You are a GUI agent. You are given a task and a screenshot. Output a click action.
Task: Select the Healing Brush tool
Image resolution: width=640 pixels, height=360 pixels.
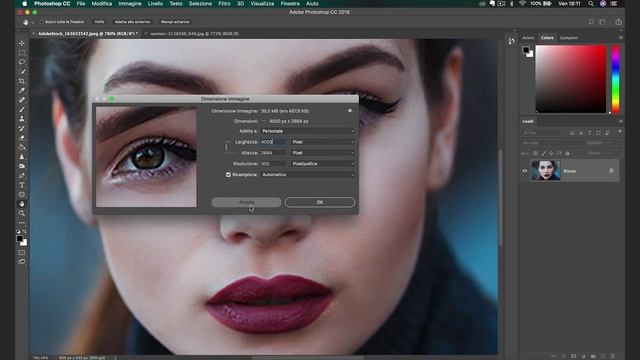[x=22, y=100]
